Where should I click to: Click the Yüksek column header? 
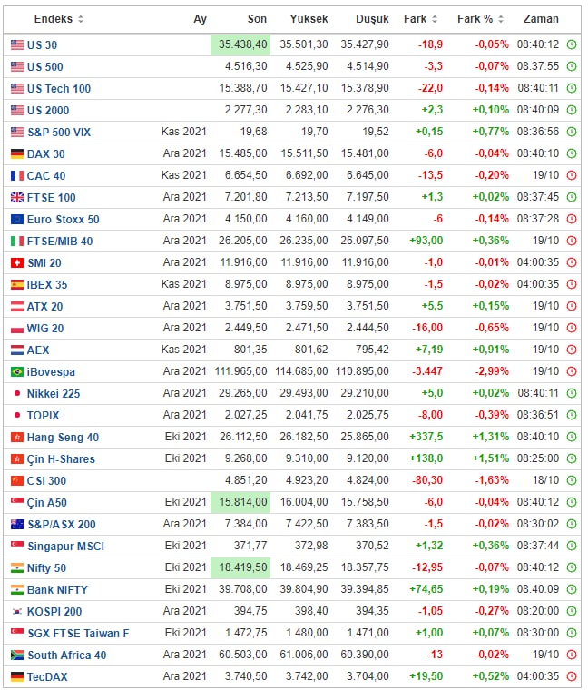coord(309,19)
